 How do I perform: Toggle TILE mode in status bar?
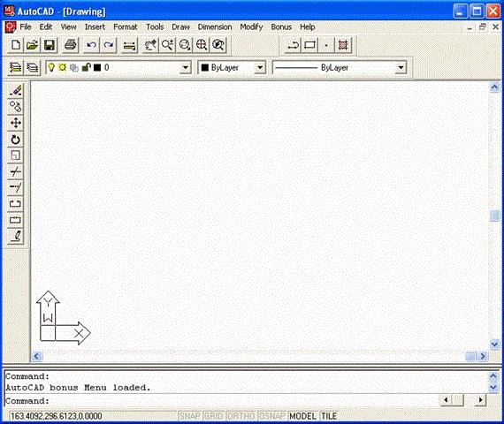click(329, 416)
